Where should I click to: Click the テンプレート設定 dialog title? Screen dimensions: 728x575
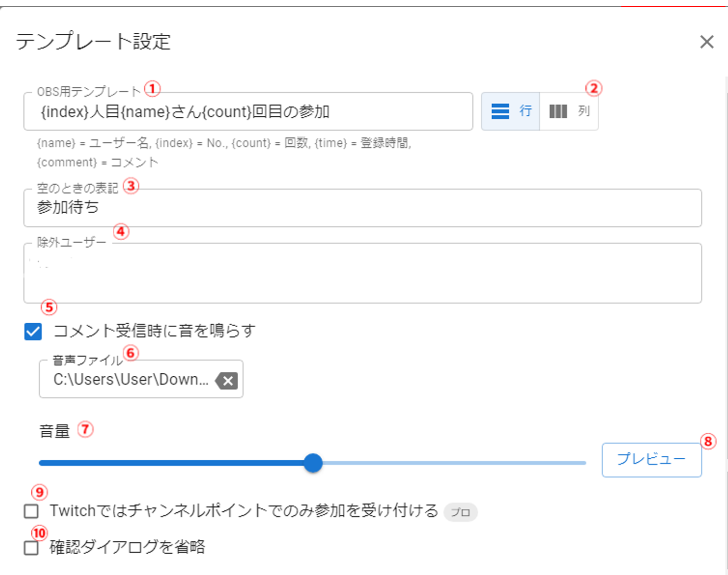pos(93,41)
